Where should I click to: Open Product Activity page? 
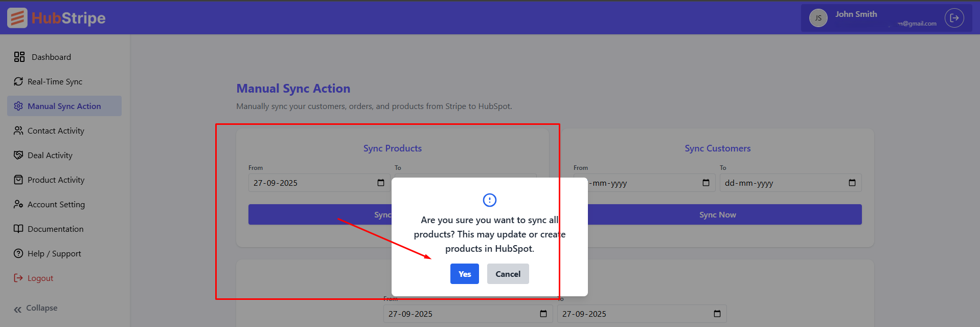click(x=64, y=180)
